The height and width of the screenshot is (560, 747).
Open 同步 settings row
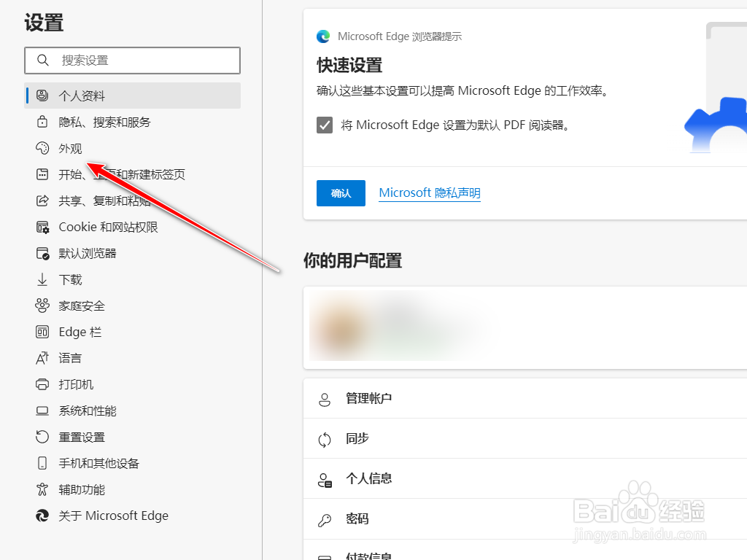point(525,438)
